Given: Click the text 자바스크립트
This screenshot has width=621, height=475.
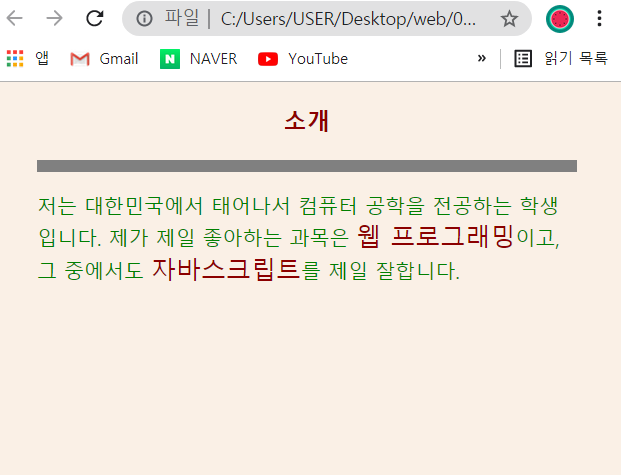Looking at the screenshot, I should tap(226, 269).
